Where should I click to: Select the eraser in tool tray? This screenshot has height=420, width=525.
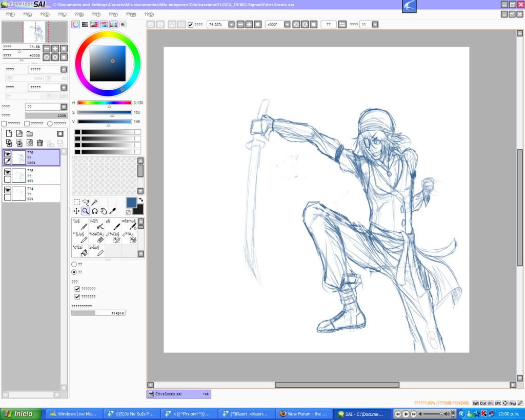pyautogui.click(x=96, y=237)
